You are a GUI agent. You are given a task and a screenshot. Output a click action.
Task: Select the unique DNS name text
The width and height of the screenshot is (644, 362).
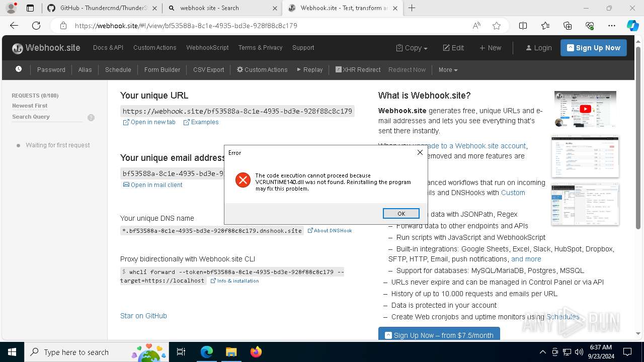click(x=212, y=231)
